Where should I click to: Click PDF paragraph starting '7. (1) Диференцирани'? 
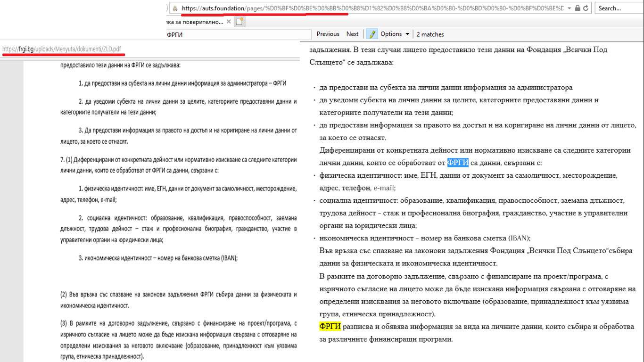point(179,165)
